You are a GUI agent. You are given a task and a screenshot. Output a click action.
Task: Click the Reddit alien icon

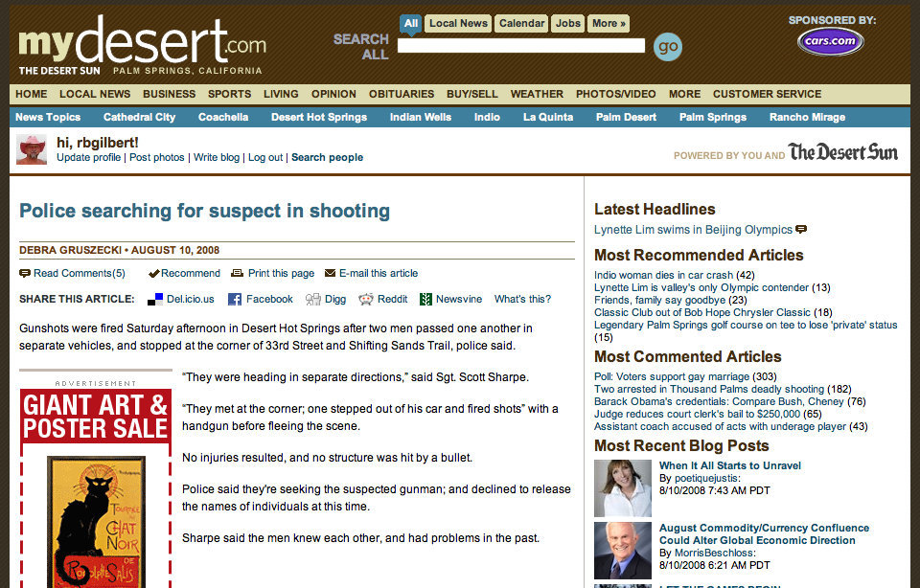click(366, 299)
